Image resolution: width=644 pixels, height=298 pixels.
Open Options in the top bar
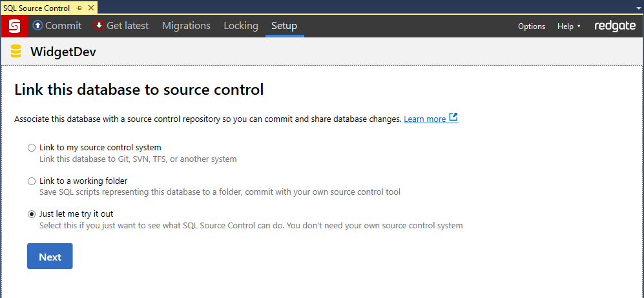tap(532, 26)
